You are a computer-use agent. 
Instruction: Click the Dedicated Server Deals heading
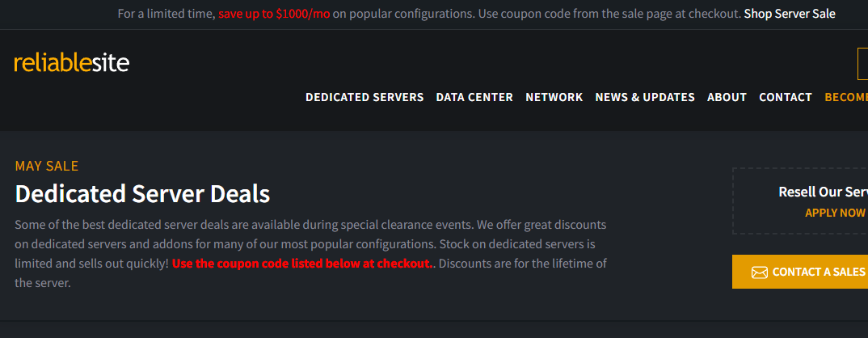(142, 194)
